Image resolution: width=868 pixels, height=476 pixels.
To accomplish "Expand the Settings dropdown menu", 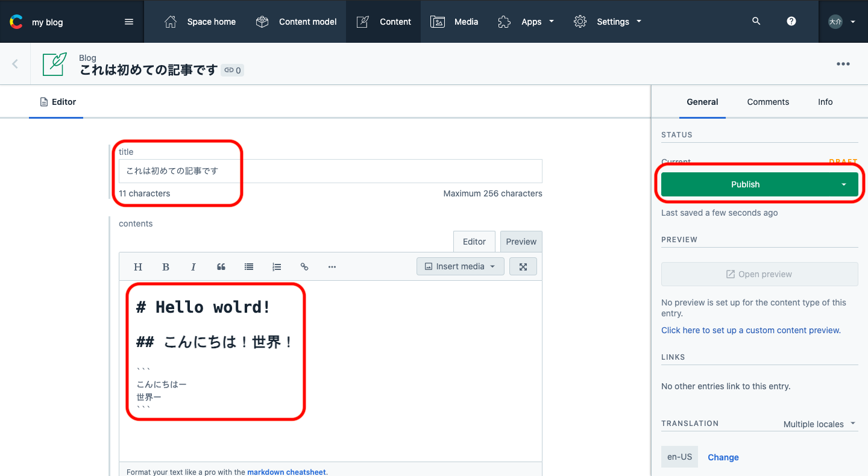I will 608,22.
